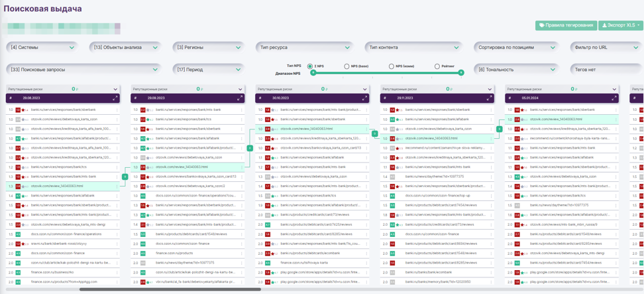Click three-dot menu on first 29.09.2023 mts-bank row

(243, 110)
